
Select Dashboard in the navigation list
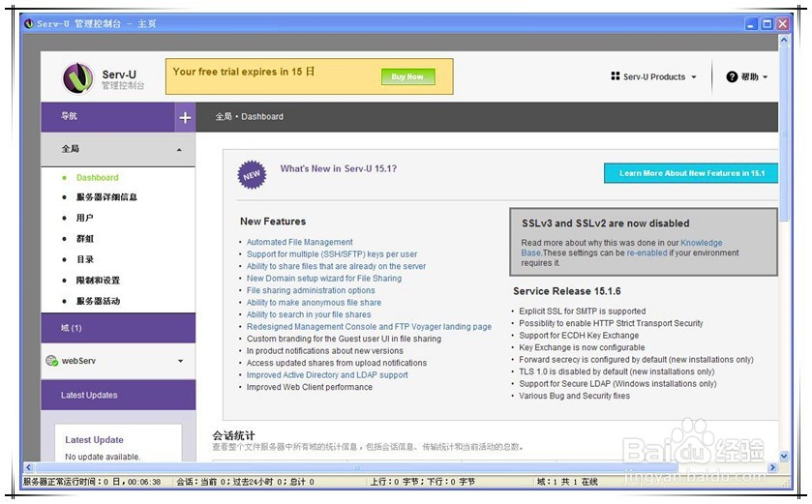[98, 177]
